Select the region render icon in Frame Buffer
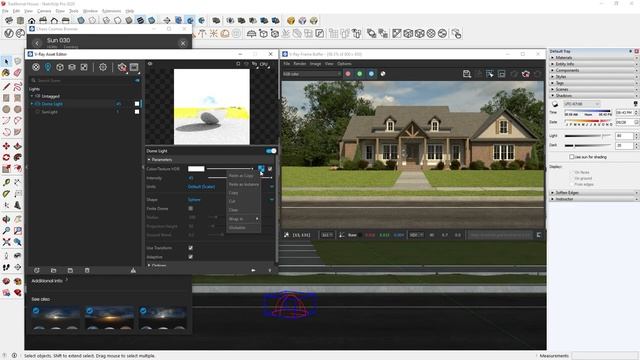640x360 pixels. tap(502, 74)
